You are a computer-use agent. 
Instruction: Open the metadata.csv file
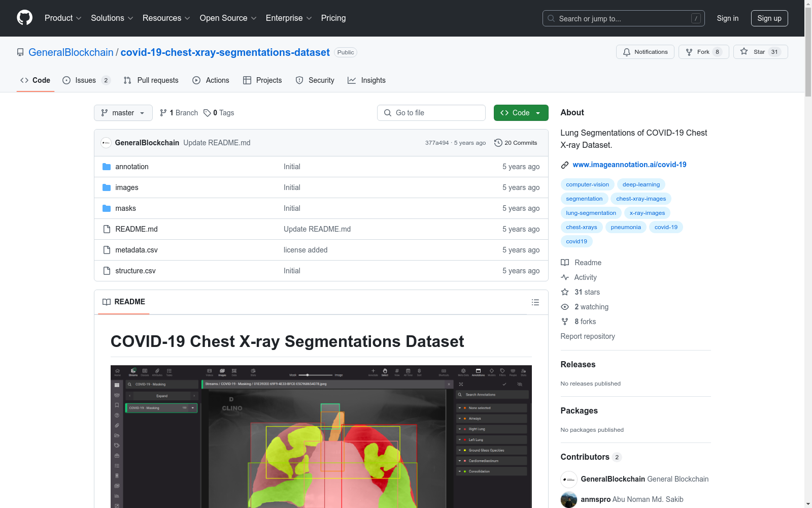click(x=137, y=250)
